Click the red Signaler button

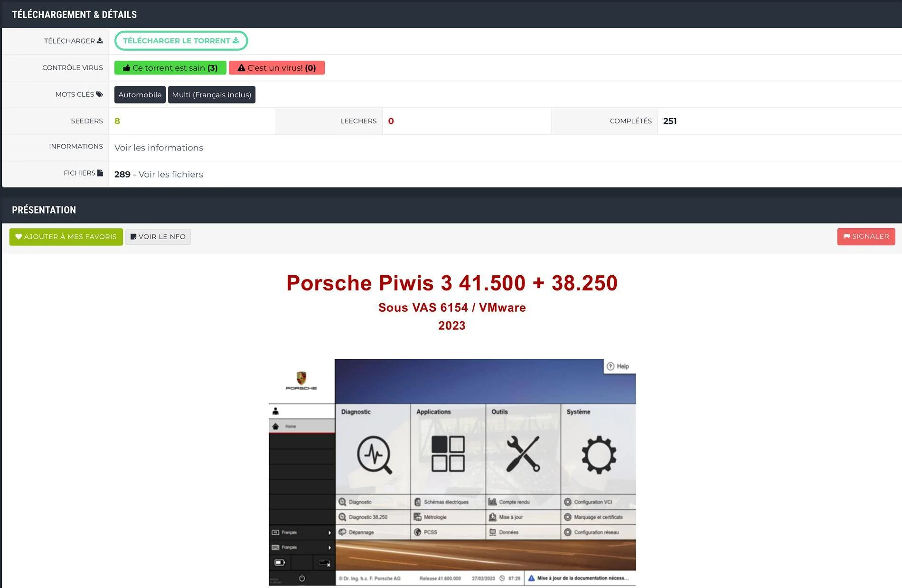pos(866,236)
